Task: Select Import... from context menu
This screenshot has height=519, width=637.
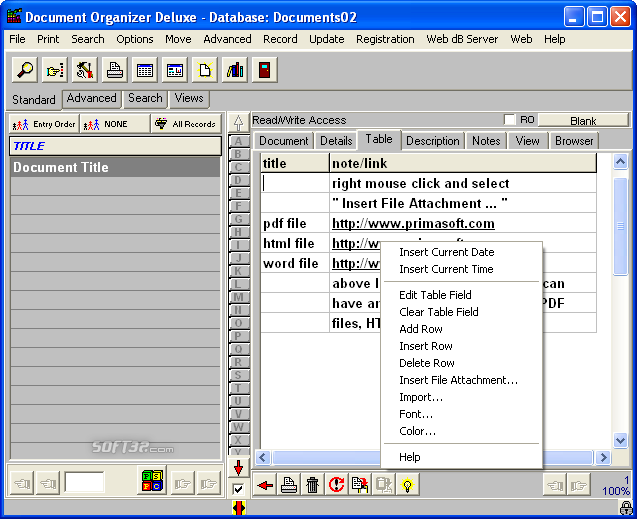Action: click(421, 397)
